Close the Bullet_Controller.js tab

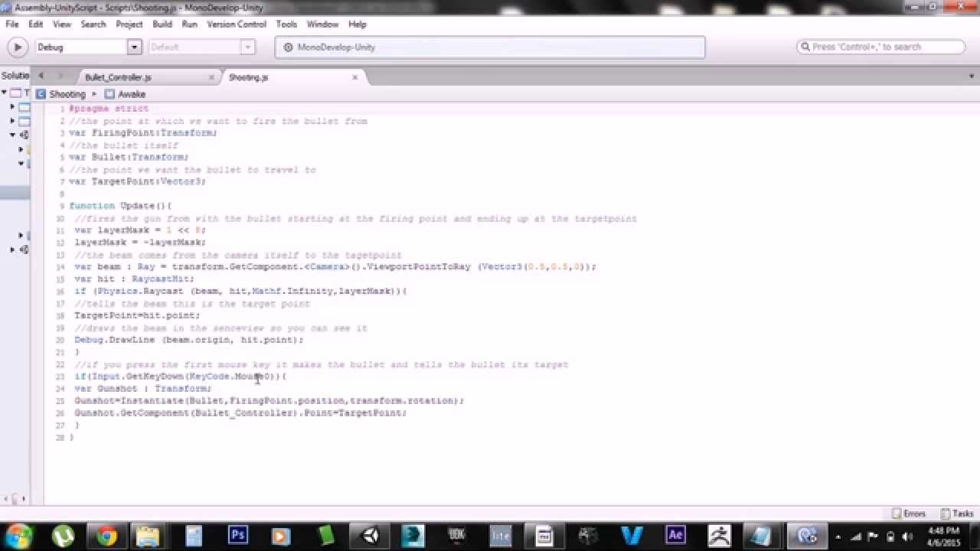212,77
